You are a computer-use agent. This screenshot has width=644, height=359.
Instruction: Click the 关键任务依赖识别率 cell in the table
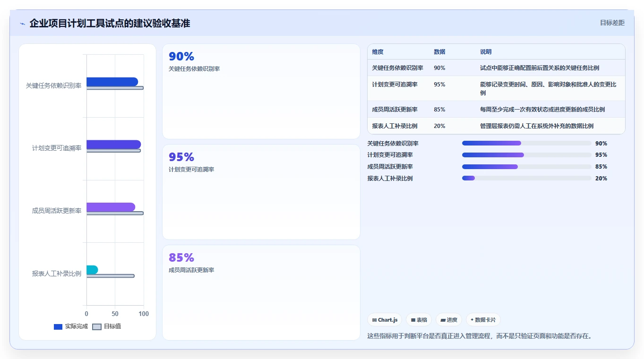point(398,68)
